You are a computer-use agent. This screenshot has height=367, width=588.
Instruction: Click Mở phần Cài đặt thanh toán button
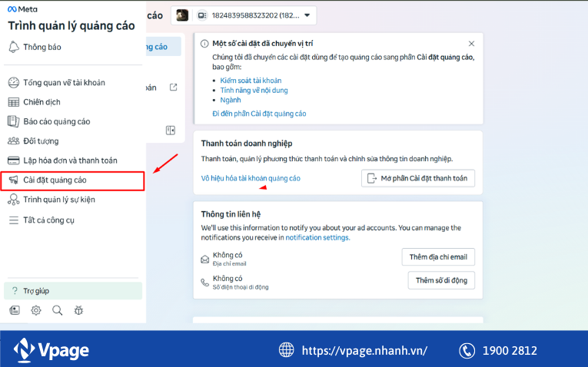[x=418, y=178]
